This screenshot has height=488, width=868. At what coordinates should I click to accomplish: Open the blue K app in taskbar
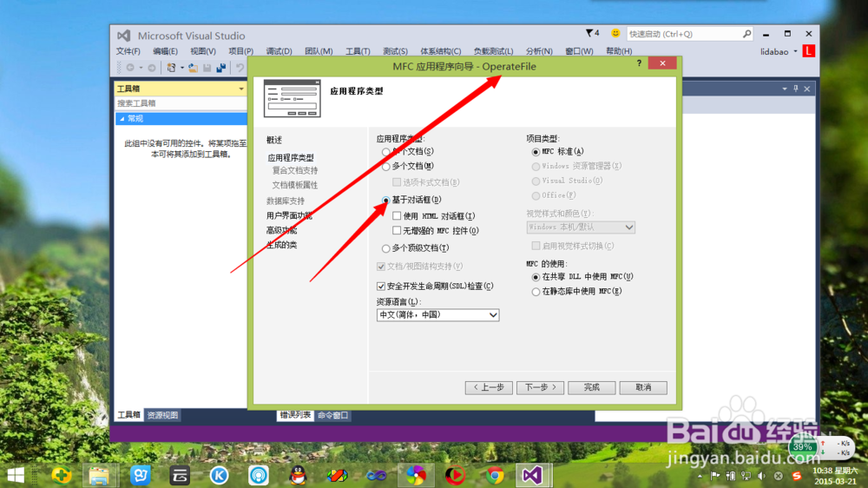(x=220, y=475)
